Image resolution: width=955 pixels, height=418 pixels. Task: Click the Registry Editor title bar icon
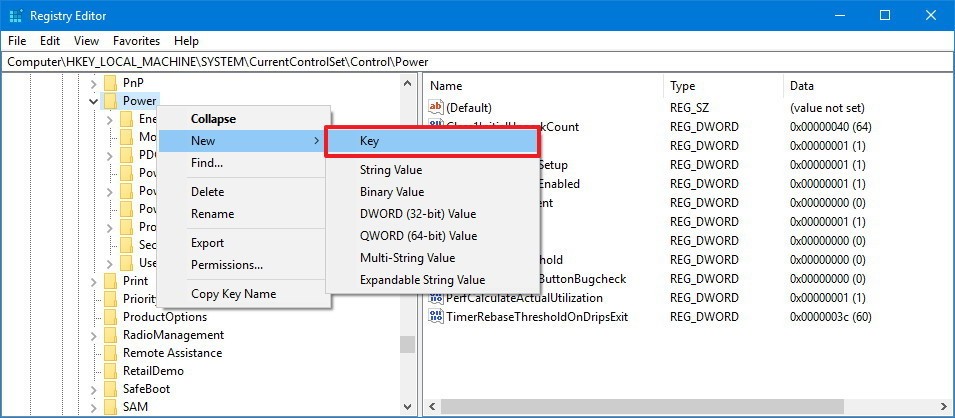15,15
